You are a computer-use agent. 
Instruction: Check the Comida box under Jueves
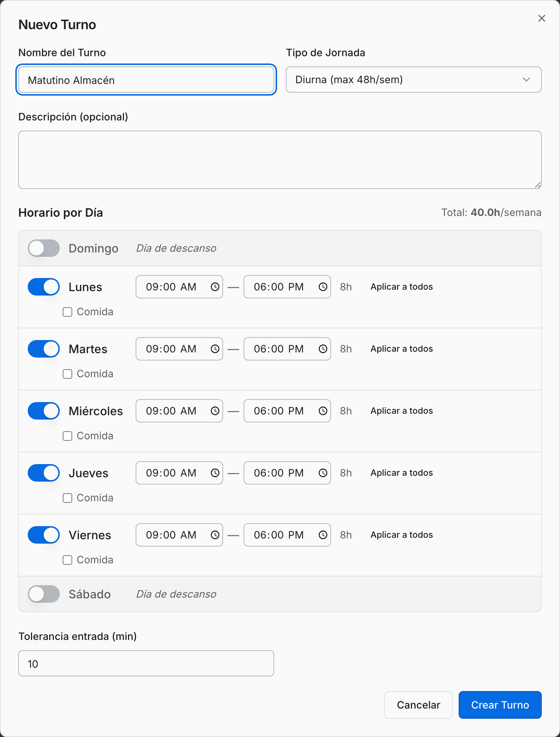[67, 498]
